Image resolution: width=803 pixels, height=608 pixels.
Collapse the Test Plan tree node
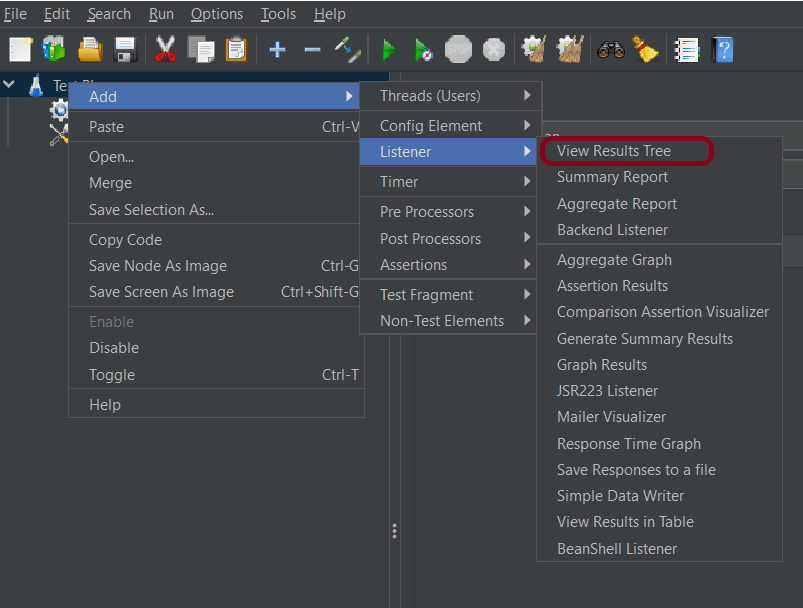click(10, 85)
